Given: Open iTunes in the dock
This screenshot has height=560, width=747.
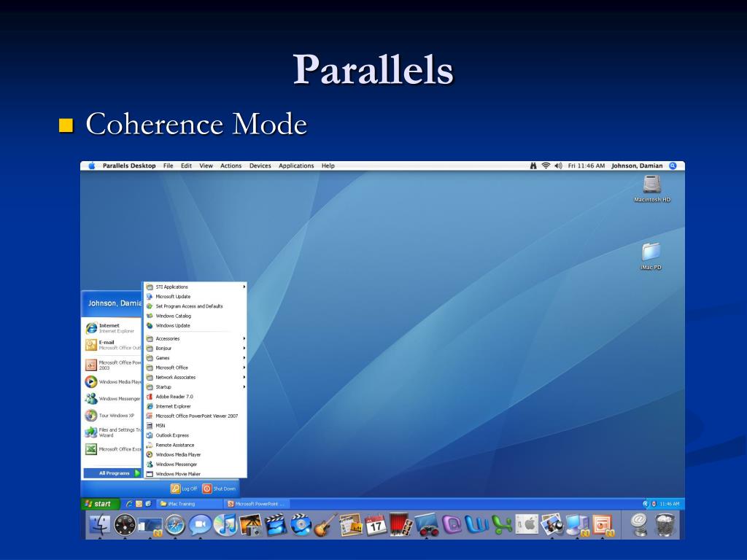Looking at the screenshot, I should point(225,525).
